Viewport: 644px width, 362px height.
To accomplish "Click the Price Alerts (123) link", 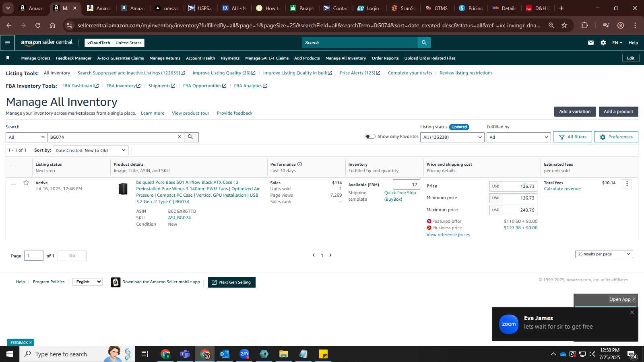I will coord(360,73).
